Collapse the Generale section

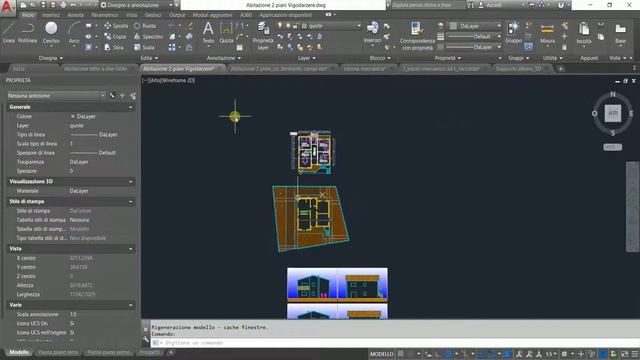[x=131, y=107]
